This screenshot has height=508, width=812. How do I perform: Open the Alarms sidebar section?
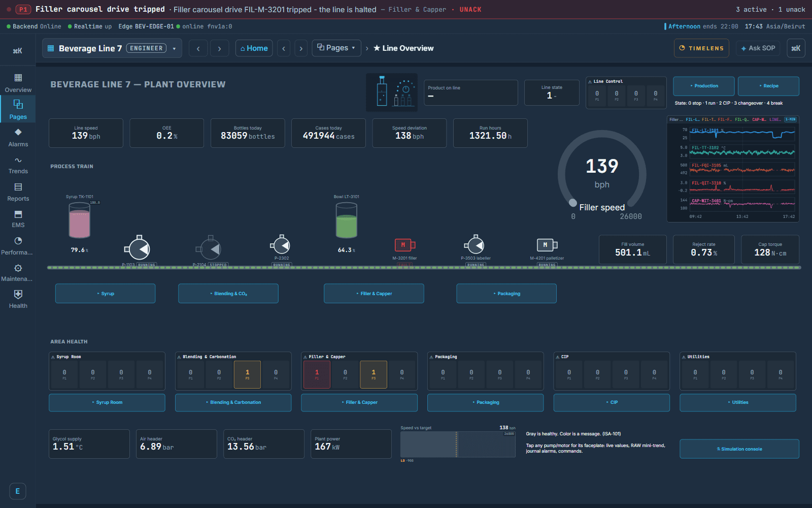[x=18, y=137]
